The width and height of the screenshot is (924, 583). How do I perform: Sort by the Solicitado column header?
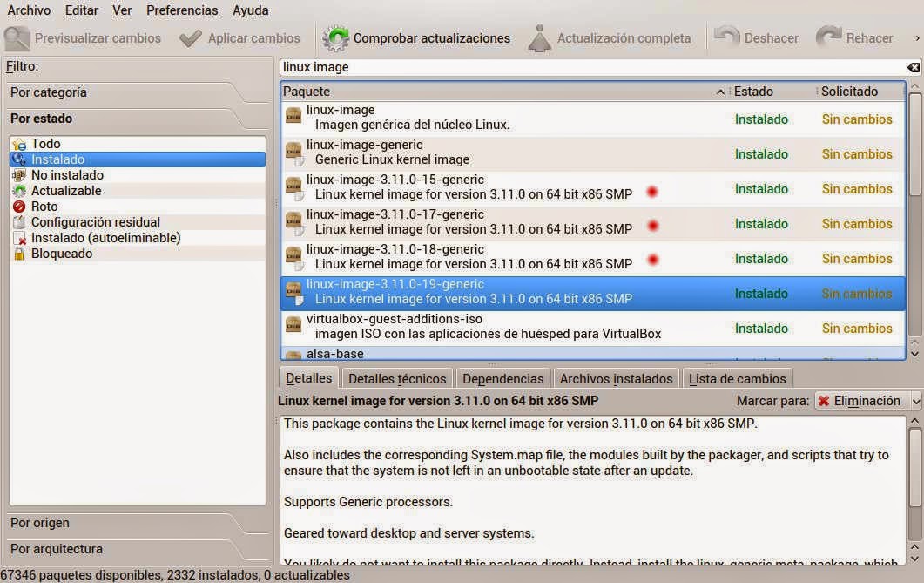coord(861,92)
